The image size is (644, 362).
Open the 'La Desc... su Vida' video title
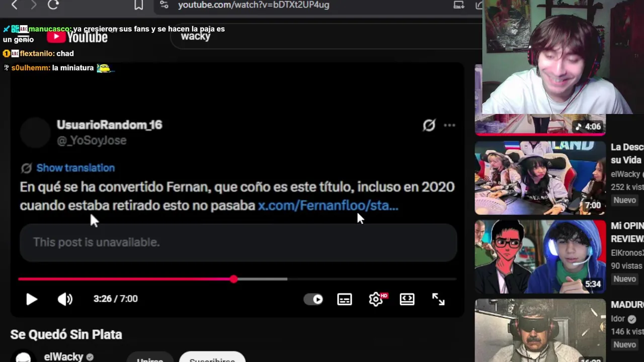click(x=627, y=153)
